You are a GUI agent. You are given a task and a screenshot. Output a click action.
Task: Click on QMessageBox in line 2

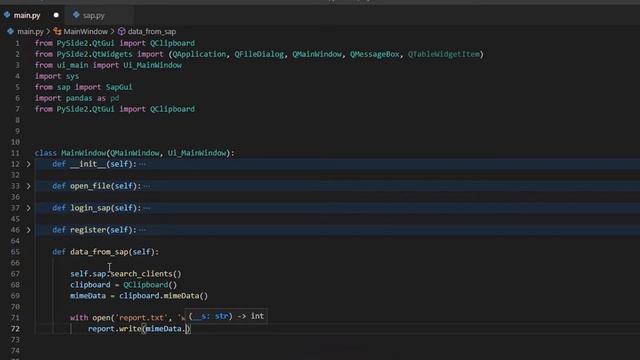click(x=375, y=54)
